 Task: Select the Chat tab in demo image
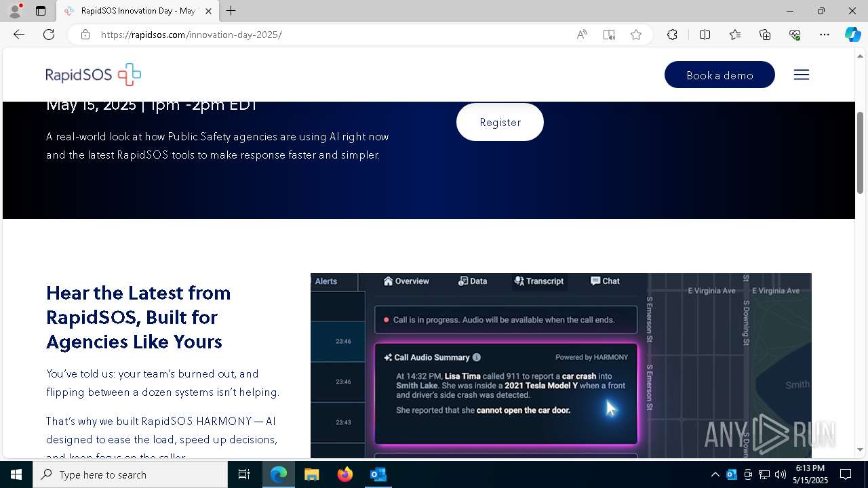(605, 281)
